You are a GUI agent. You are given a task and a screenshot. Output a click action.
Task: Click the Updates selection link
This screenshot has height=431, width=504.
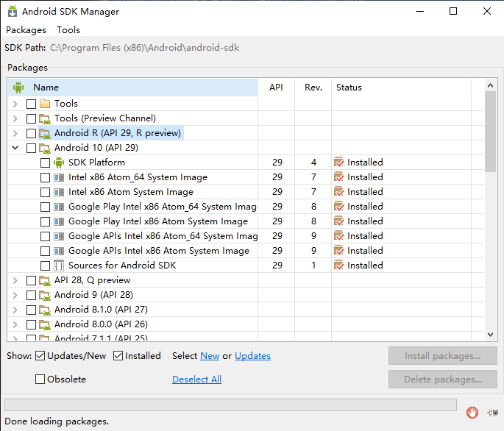coord(252,356)
